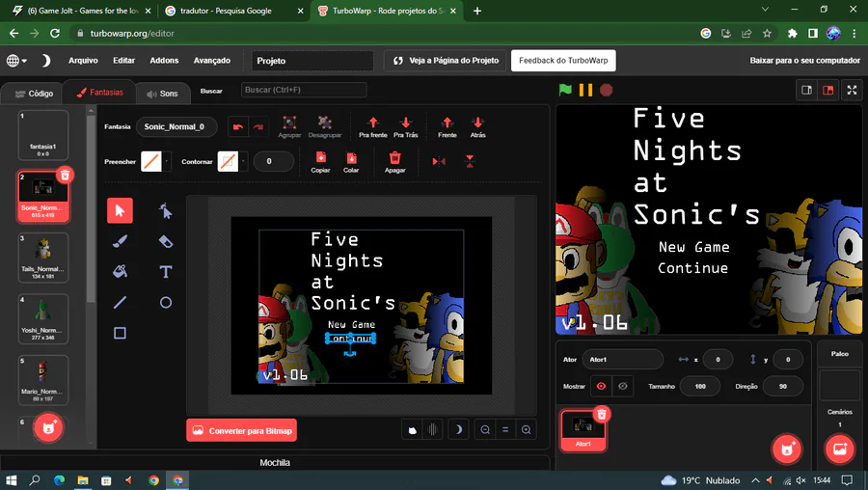
Task: Toggle the paint editor moon theme button
Action: tap(458, 429)
